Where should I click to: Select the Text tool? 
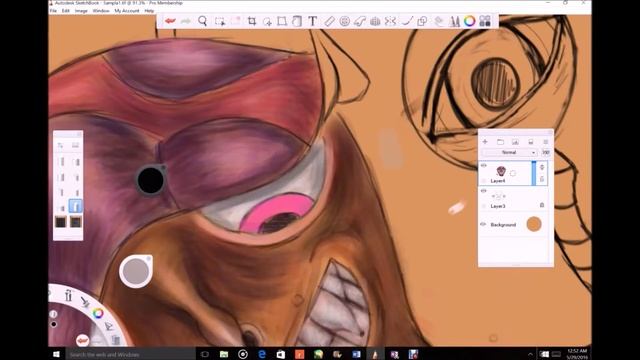pos(313,21)
